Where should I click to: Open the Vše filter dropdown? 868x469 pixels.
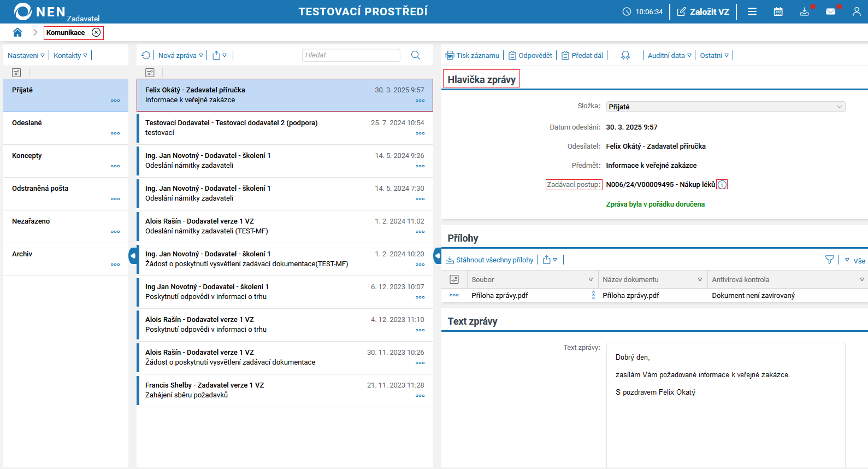855,261
